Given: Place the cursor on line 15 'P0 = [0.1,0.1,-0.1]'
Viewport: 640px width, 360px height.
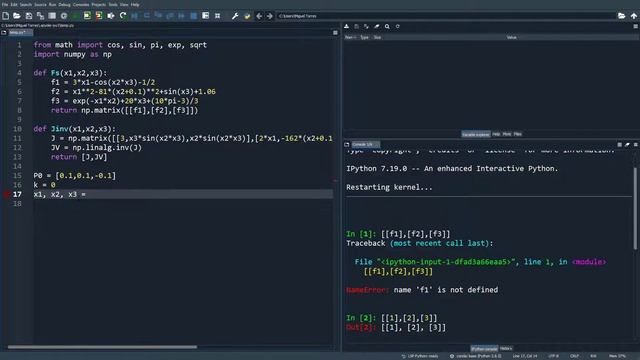Looking at the screenshot, I should 75,176.
